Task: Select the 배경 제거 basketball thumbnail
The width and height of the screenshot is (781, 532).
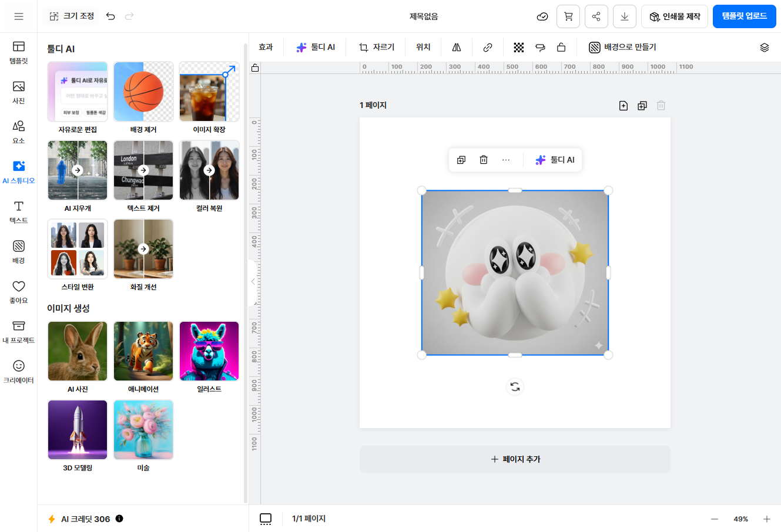Action: coord(143,92)
